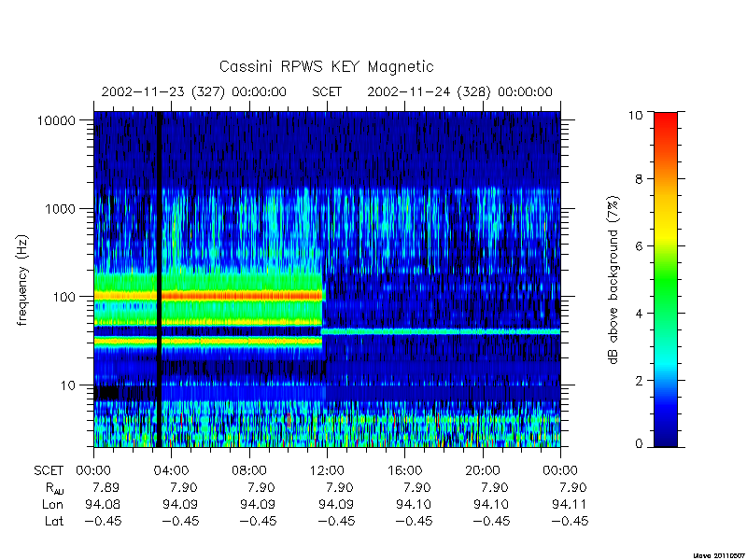Click the yellow band near 30 Hz before noon
The width and height of the screenshot is (747, 560).
207,341
